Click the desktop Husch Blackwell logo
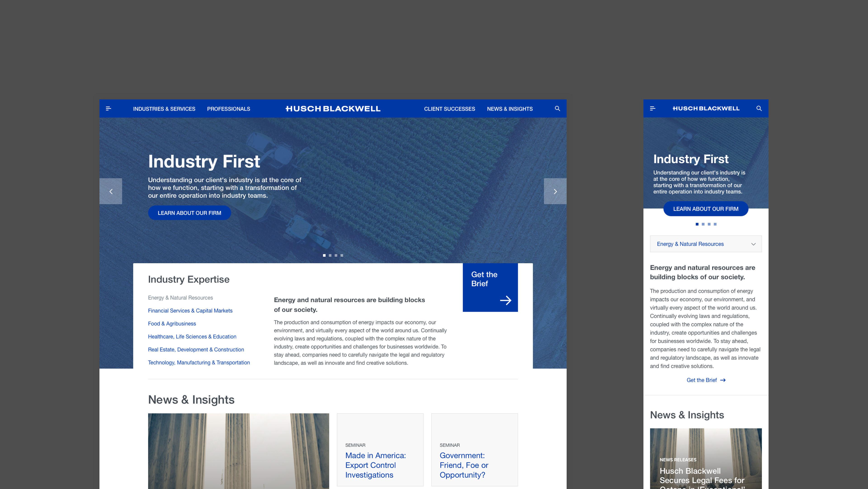The image size is (868, 489). point(333,109)
